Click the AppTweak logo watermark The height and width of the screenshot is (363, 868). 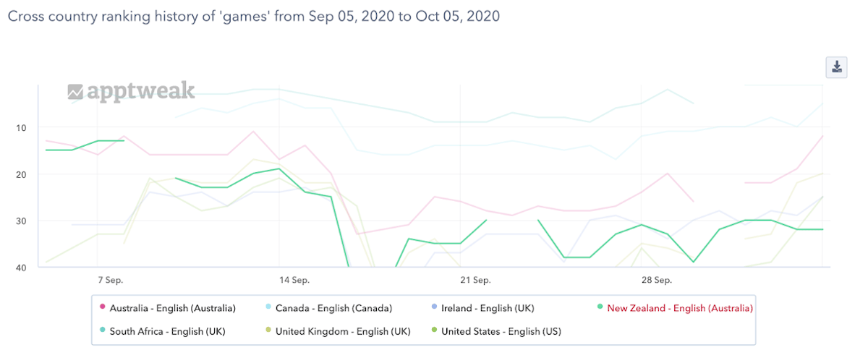coord(131,91)
